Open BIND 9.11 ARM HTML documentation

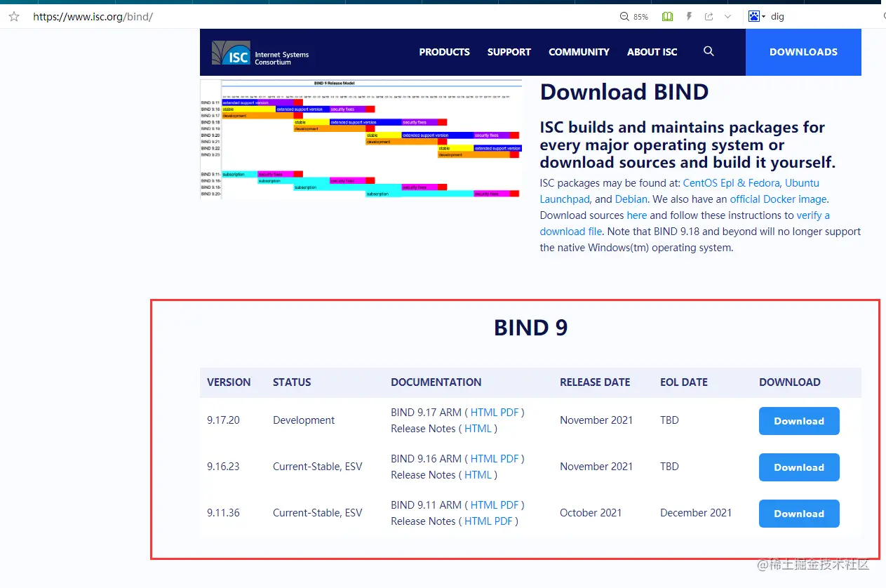484,505
